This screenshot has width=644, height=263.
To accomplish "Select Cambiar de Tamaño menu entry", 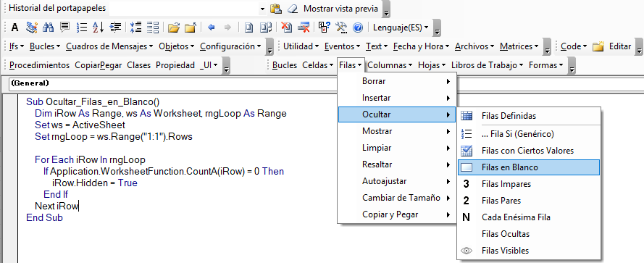I will [x=397, y=198].
